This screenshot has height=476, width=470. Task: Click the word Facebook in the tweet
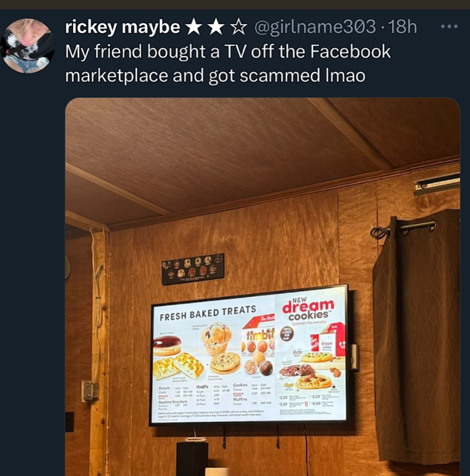tap(351, 51)
